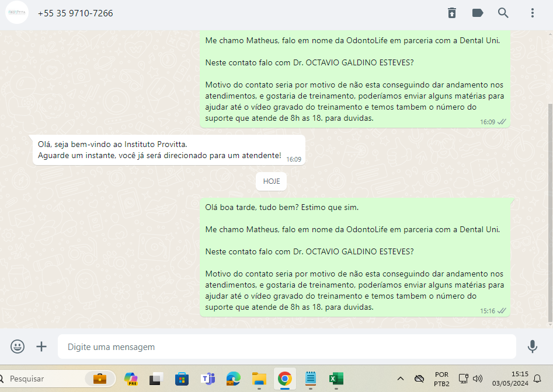Open contact info for +55 35 9710-7266
The image size is (553, 392).
pos(75,13)
